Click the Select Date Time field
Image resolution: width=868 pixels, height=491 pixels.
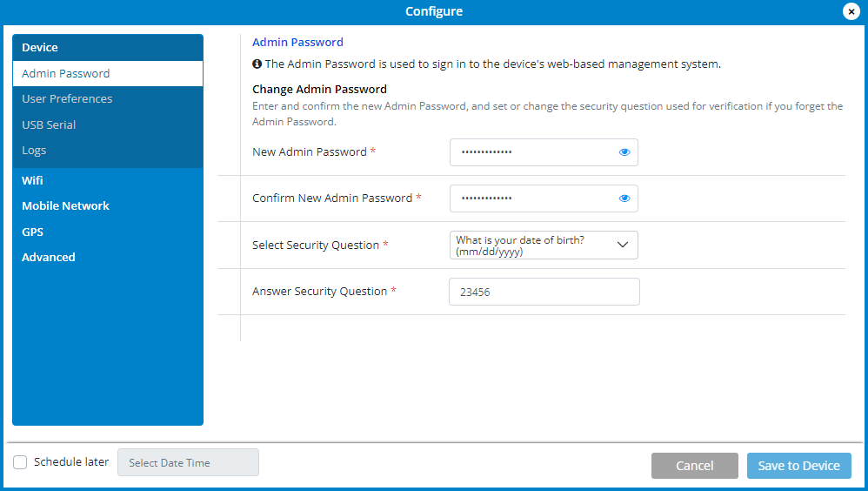click(188, 462)
